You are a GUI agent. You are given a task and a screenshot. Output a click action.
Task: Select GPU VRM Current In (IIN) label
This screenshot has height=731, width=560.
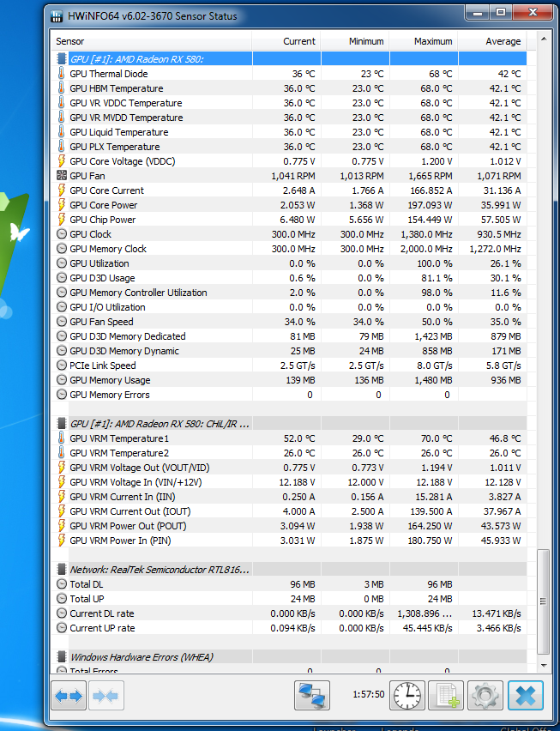coord(123,497)
